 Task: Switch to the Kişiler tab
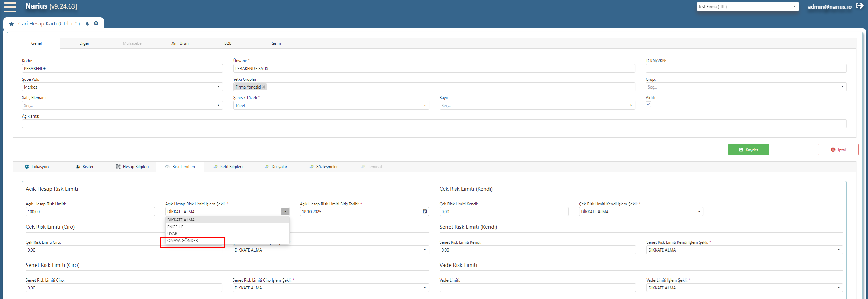pos(85,167)
